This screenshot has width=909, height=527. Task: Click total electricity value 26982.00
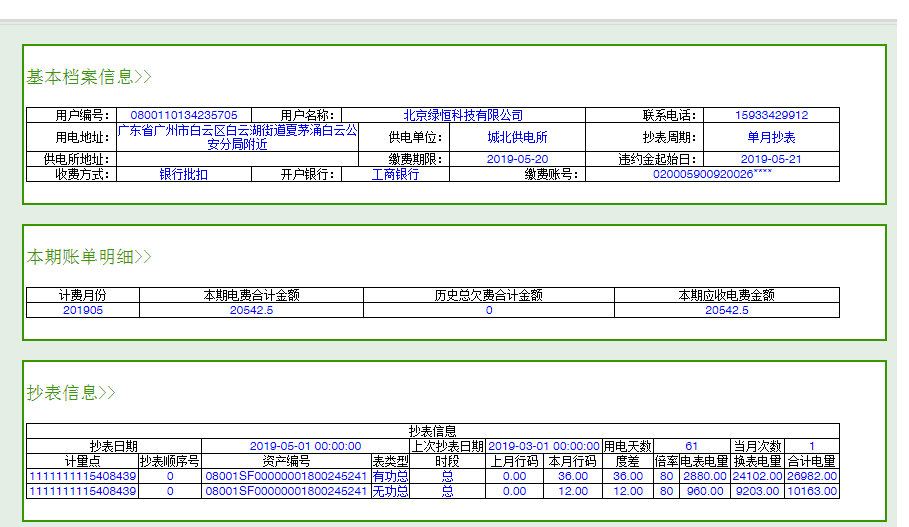(811, 476)
